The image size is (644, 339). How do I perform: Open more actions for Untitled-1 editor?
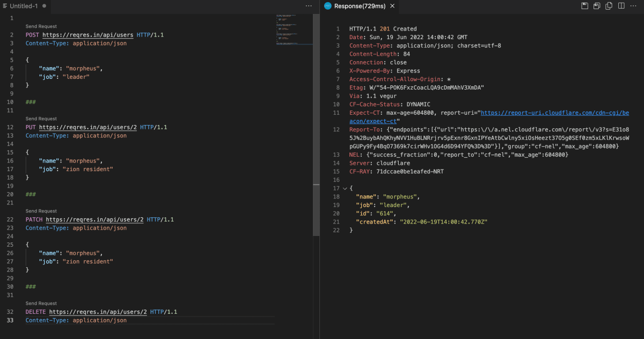pos(309,6)
